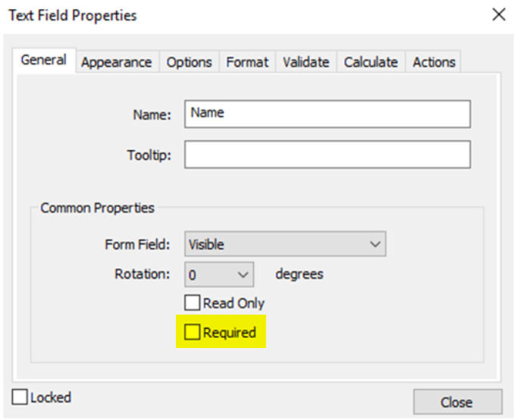The height and width of the screenshot is (420, 514).
Task: Open the Calculate tab
Action: (x=371, y=62)
